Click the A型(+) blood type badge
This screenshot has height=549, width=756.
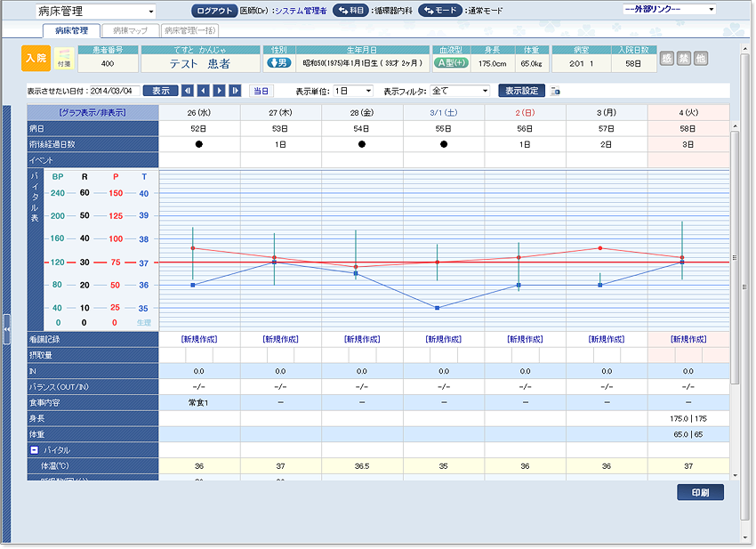451,62
